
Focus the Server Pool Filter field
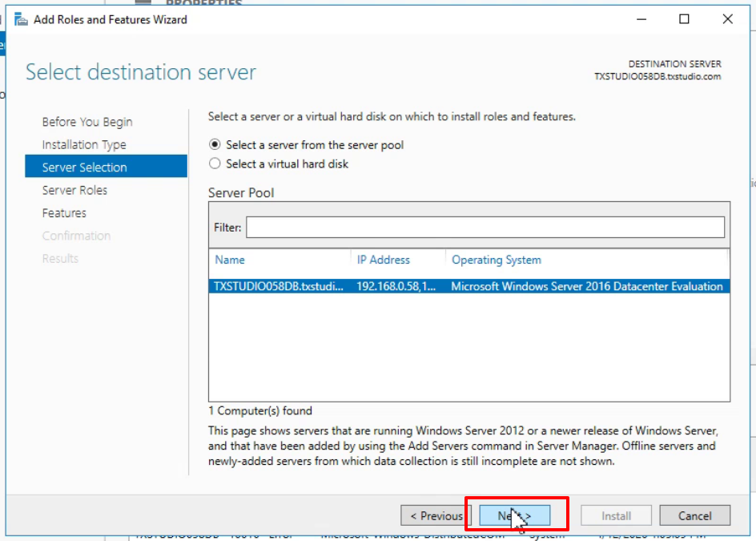485,228
